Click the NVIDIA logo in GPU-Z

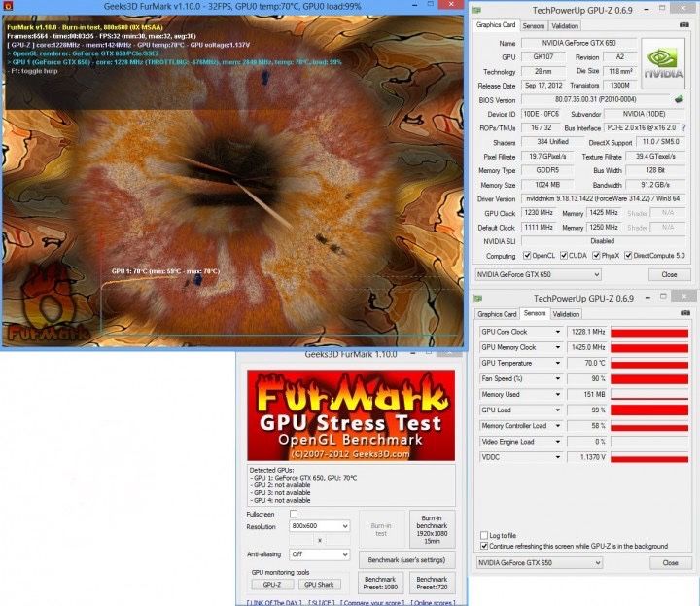pyautogui.click(x=663, y=64)
